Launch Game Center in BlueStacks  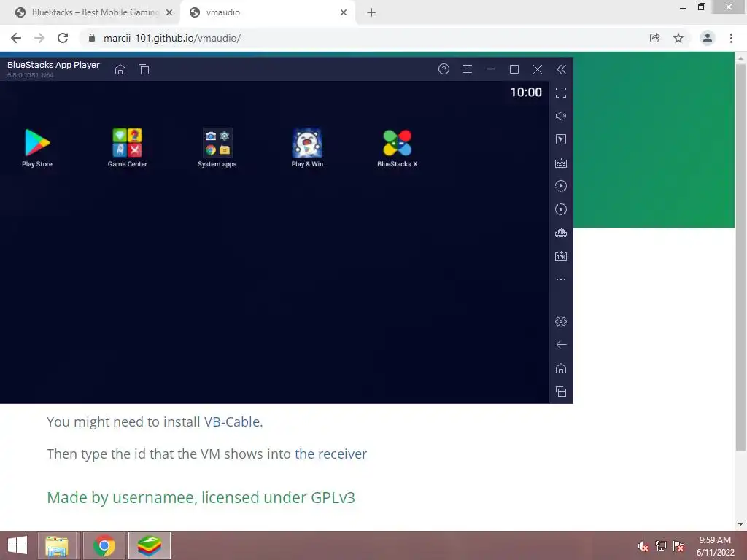click(x=127, y=147)
